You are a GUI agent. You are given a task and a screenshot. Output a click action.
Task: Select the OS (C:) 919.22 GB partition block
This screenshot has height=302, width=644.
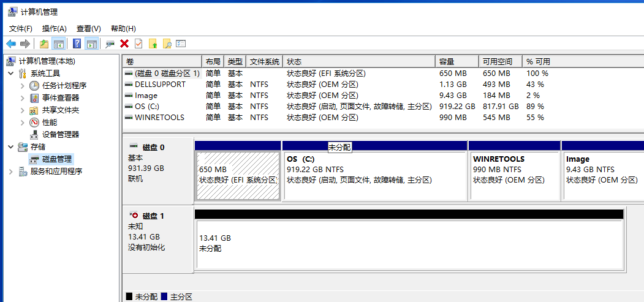(374, 176)
